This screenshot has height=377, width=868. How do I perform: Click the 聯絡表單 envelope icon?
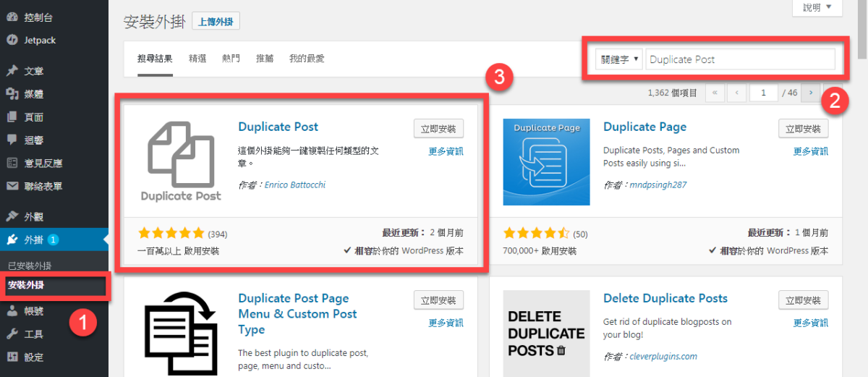[x=12, y=186]
